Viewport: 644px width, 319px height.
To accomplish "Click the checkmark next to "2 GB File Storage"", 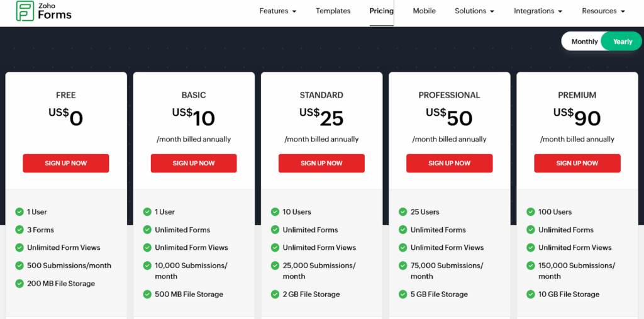I will coord(275,294).
